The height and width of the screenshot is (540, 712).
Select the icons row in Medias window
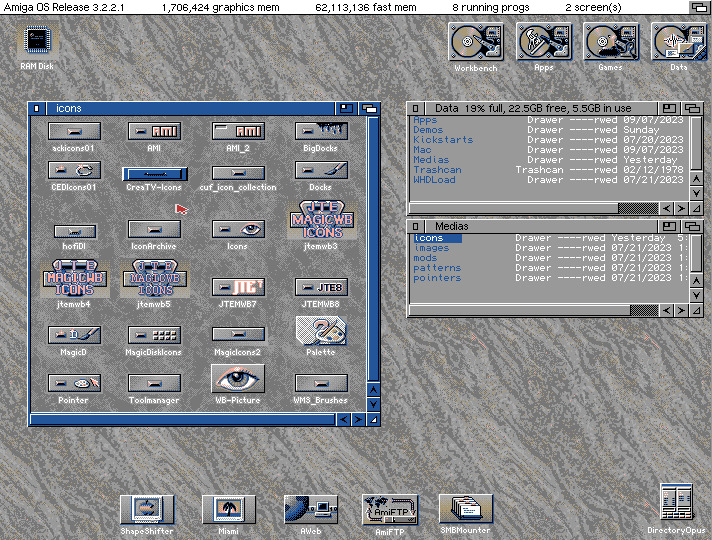point(550,238)
